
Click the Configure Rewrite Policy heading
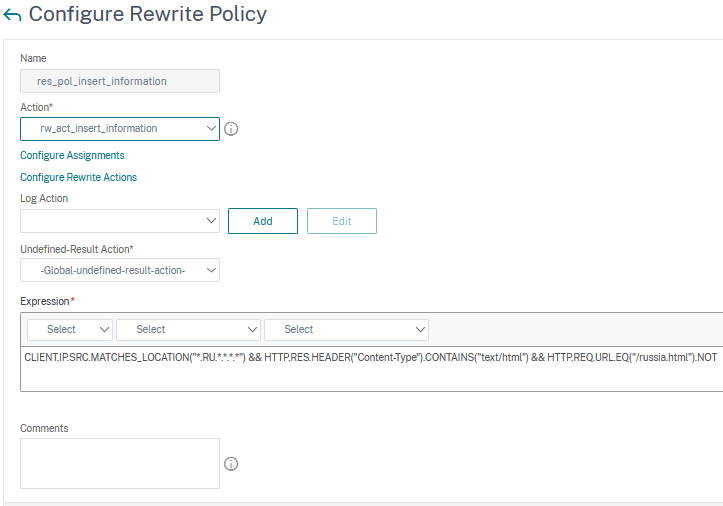148,14
